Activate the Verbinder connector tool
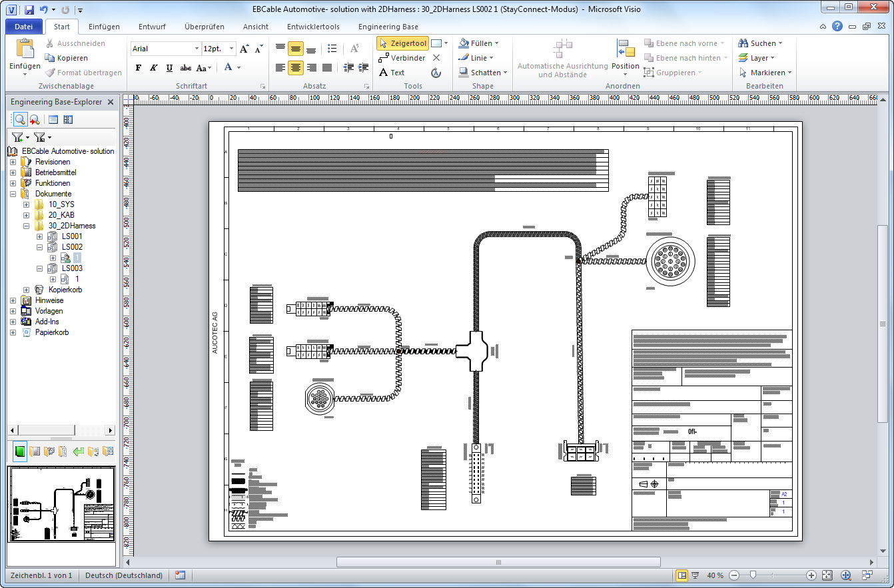Image resolution: width=894 pixels, height=588 pixels. (401, 58)
